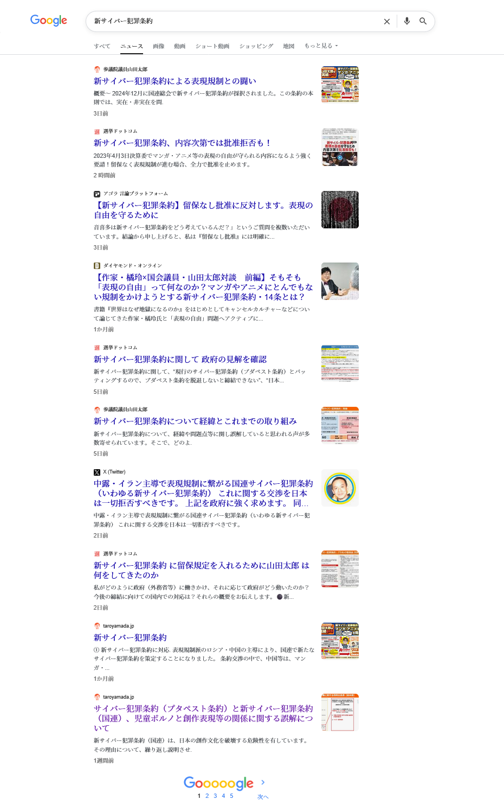This screenshot has width=504, height=812.
Task: Select the ニュース tab
Action: pyautogui.click(x=132, y=46)
